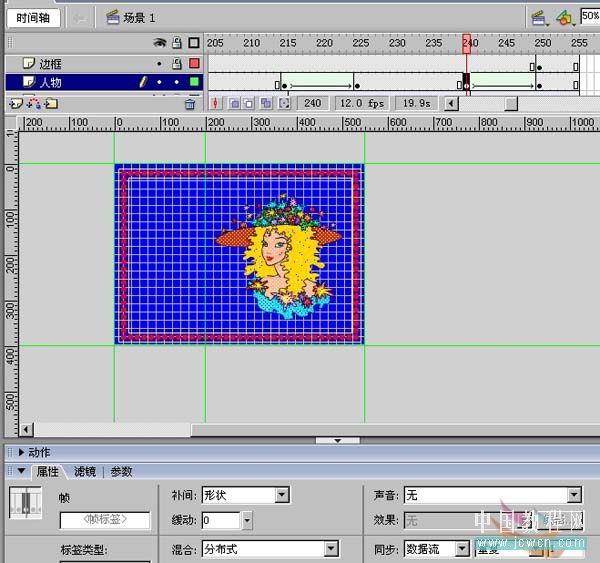Delete layer with trash icon
The height and width of the screenshot is (563, 600).
(x=190, y=104)
